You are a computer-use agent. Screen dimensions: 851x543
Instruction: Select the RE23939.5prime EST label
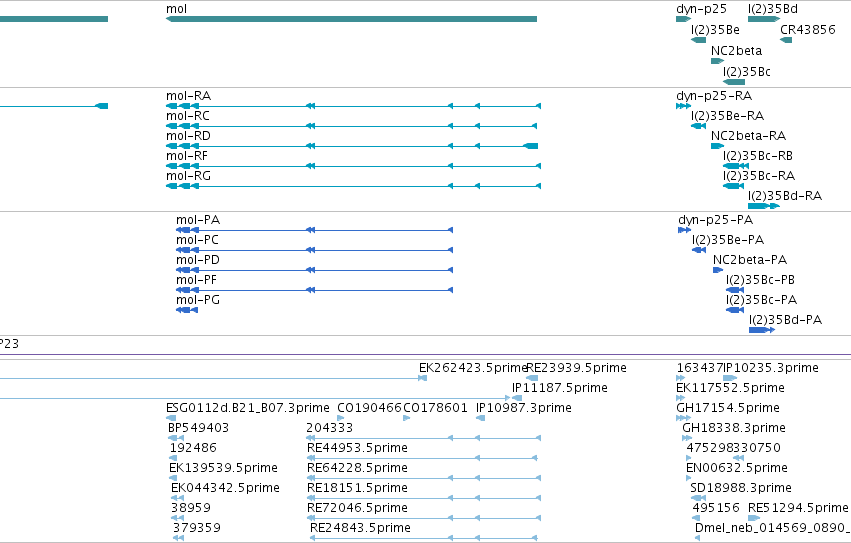[577, 369]
